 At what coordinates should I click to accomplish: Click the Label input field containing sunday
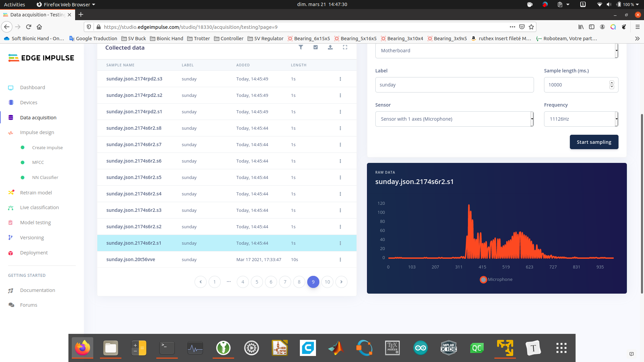point(454,85)
